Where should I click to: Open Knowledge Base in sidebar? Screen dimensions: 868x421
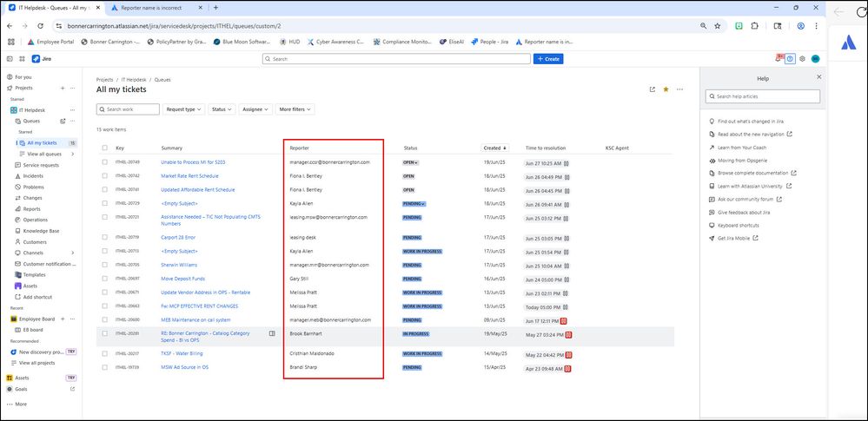point(41,231)
